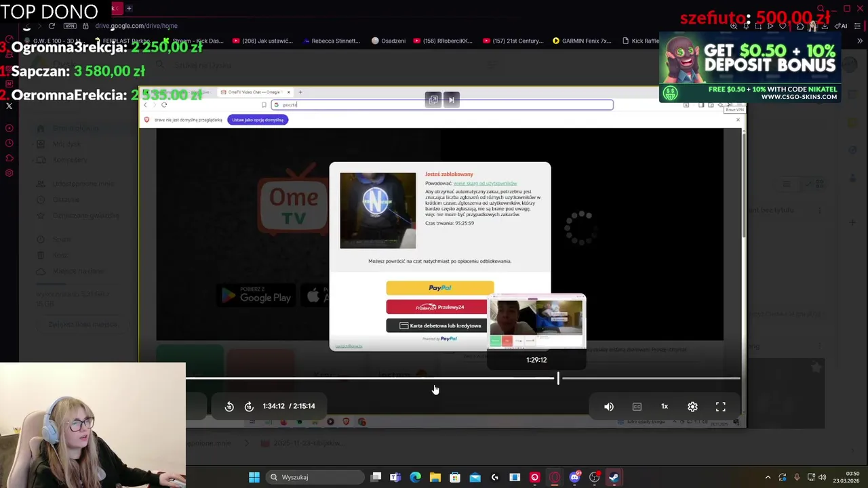Go back in the Brave window
The image size is (868, 488).
[x=145, y=104]
